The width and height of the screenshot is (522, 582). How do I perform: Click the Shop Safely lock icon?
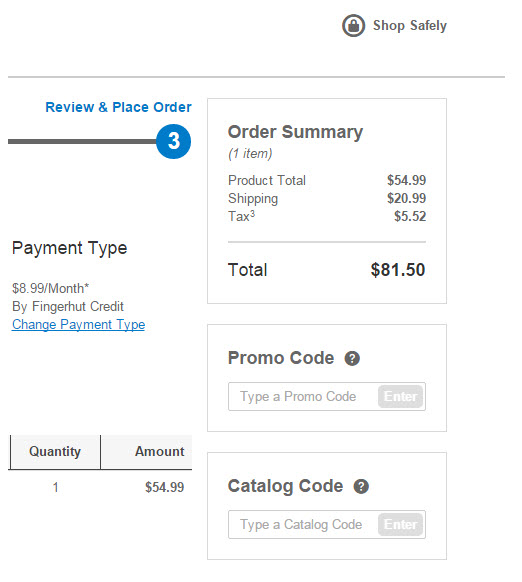(353, 26)
